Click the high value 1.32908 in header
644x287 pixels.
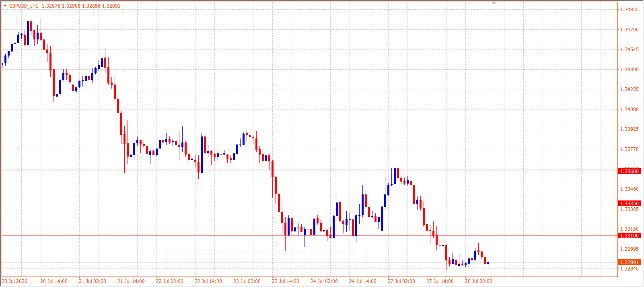tap(71, 6)
